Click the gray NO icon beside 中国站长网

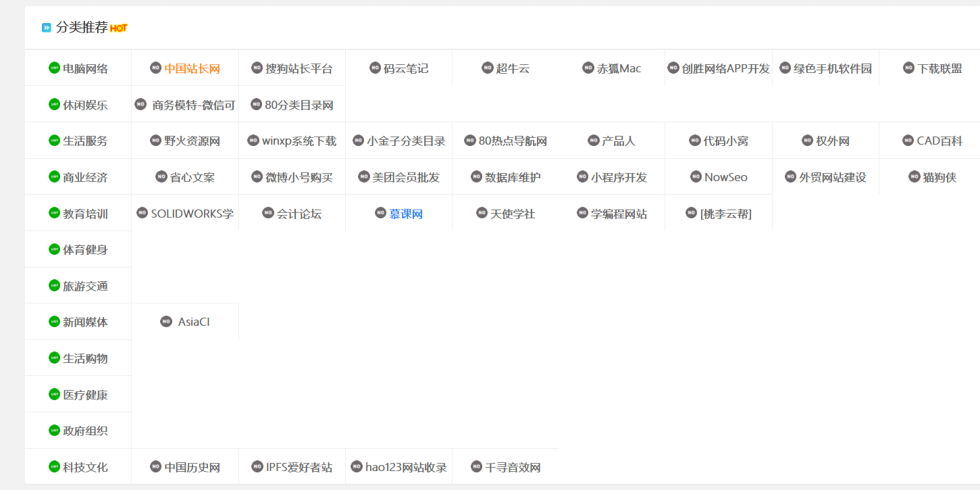pyautogui.click(x=155, y=68)
